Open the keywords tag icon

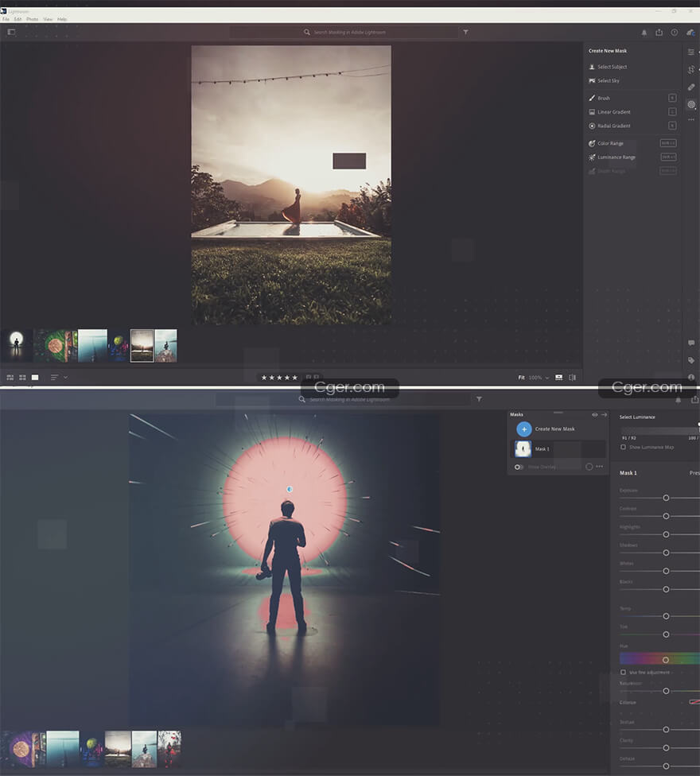pos(691,360)
